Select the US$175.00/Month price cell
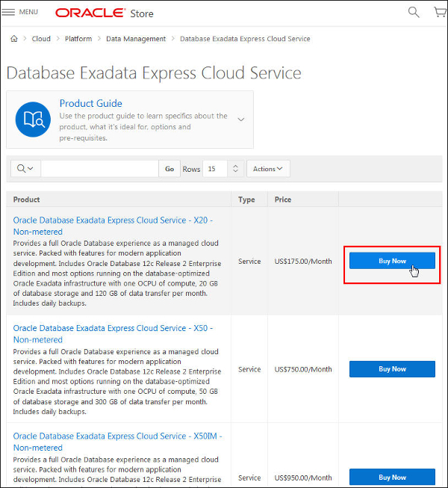The image size is (448, 488). click(x=303, y=262)
